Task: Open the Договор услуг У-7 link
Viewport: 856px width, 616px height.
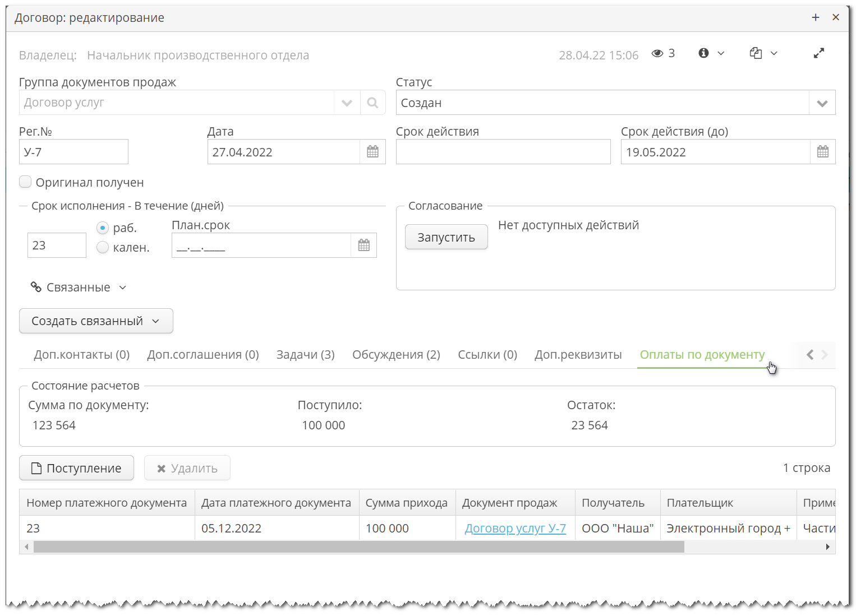Action: 514,528
